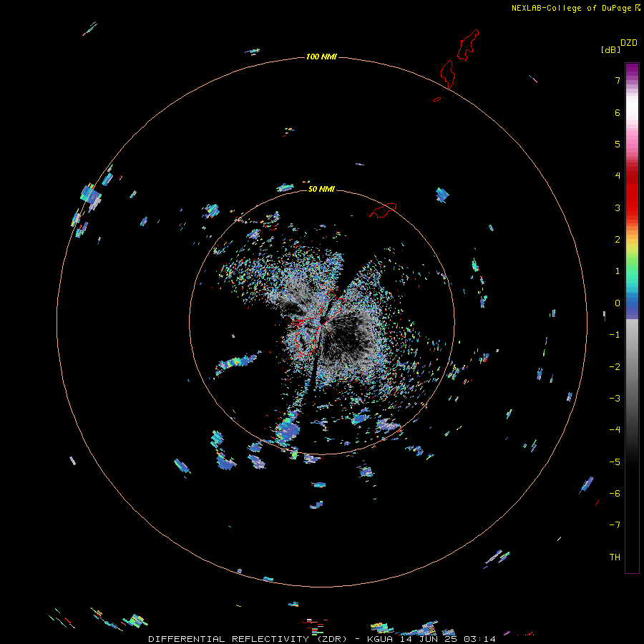Click the -2 value on the color scale
Image resolution: width=644 pixels, height=644 pixels.
click(x=615, y=367)
